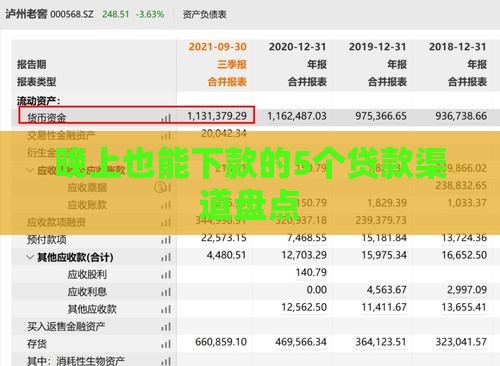Click cell value 12,562.50
The image size is (500, 366).
click(304, 307)
